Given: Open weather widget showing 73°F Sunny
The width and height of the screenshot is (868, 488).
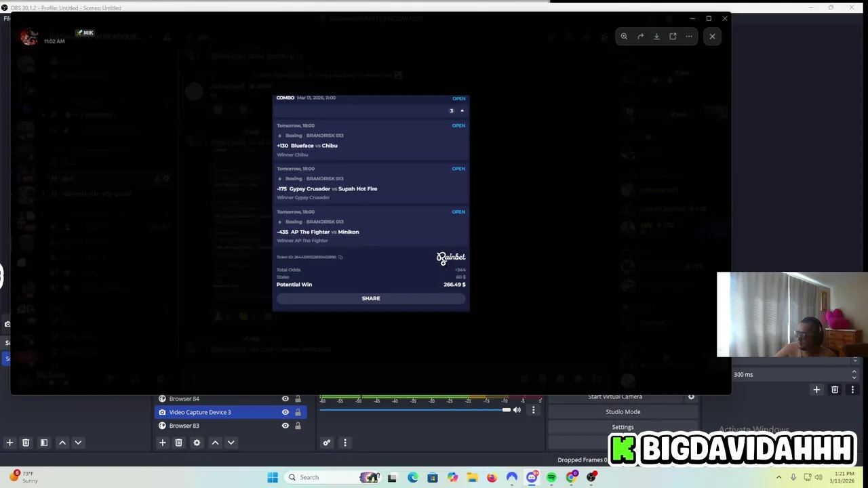Looking at the screenshot, I should (24, 477).
